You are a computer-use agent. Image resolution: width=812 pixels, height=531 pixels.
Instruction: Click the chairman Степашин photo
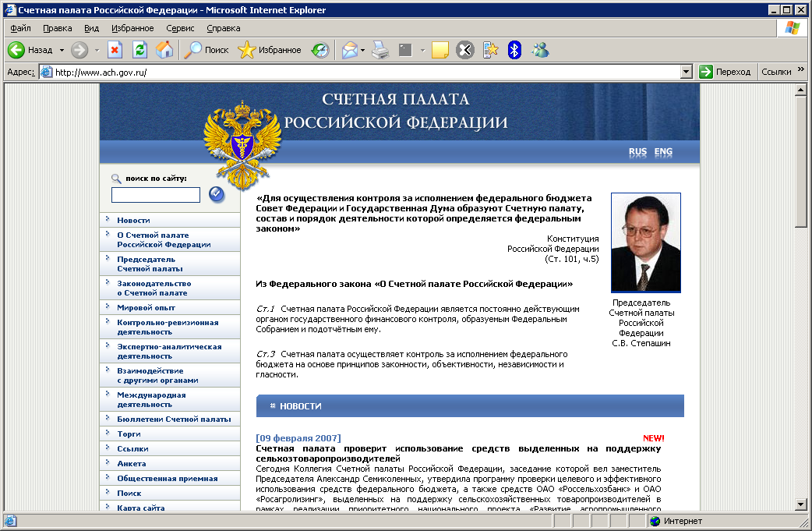tap(646, 242)
